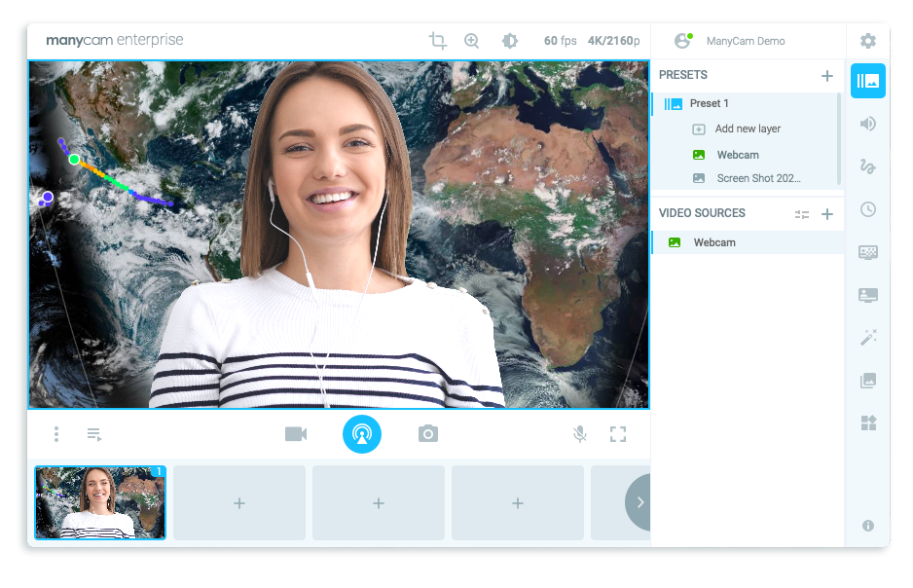Take a snapshot with the camera icon
The height and width of the screenshot is (588, 913).
[x=428, y=434]
